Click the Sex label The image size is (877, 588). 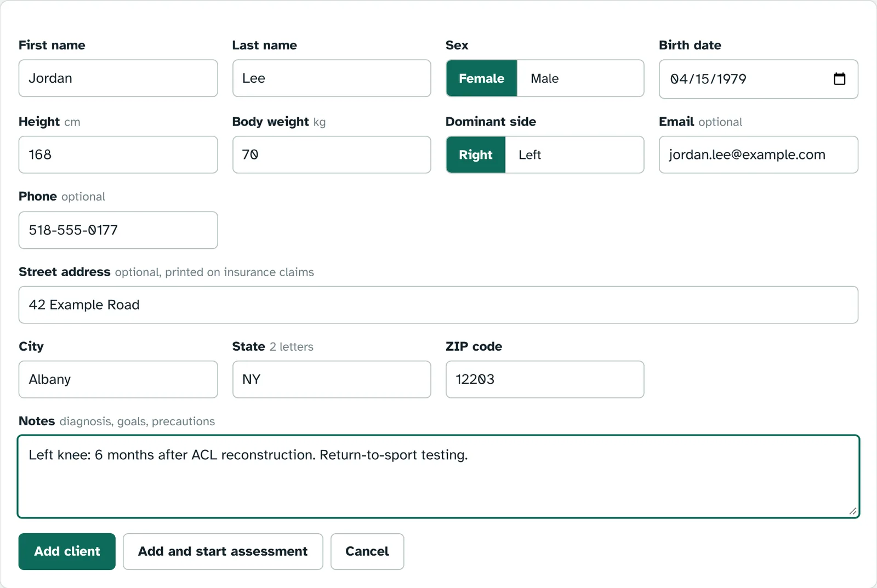(x=457, y=45)
